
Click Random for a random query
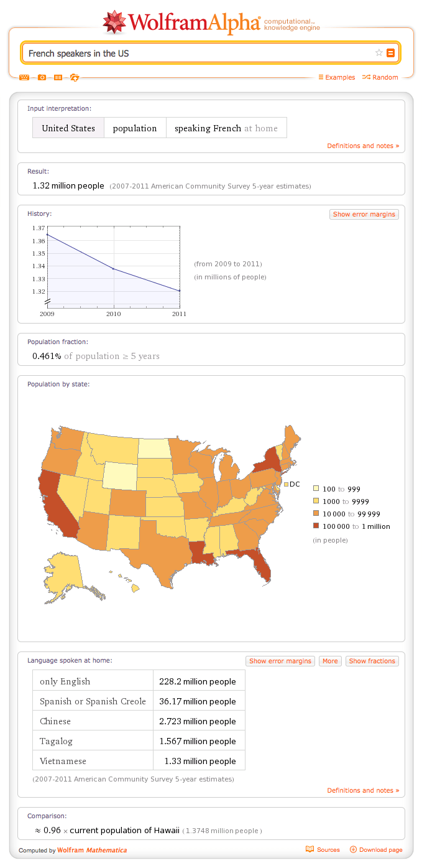[x=382, y=77]
